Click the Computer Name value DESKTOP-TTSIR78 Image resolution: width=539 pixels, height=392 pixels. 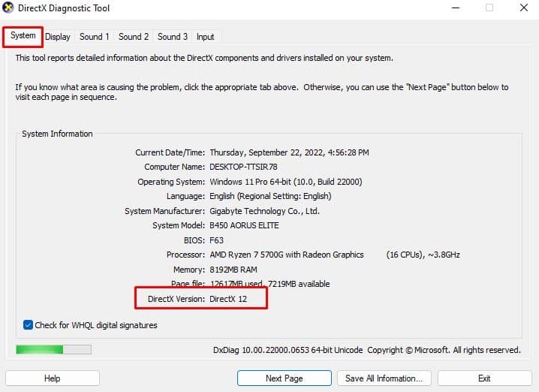243,167
